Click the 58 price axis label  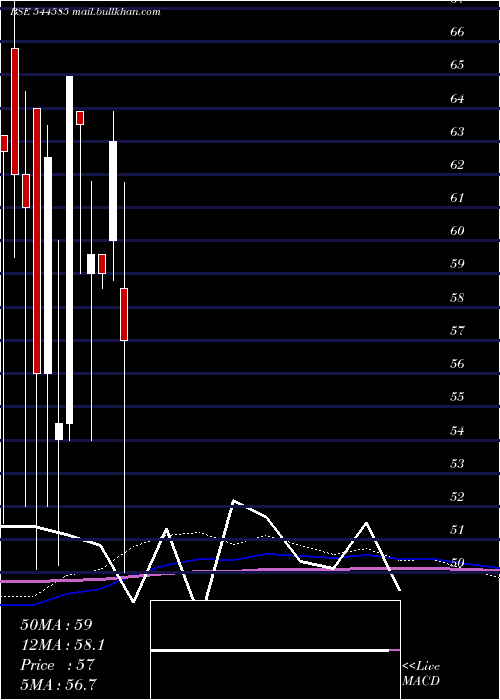(x=457, y=297)
